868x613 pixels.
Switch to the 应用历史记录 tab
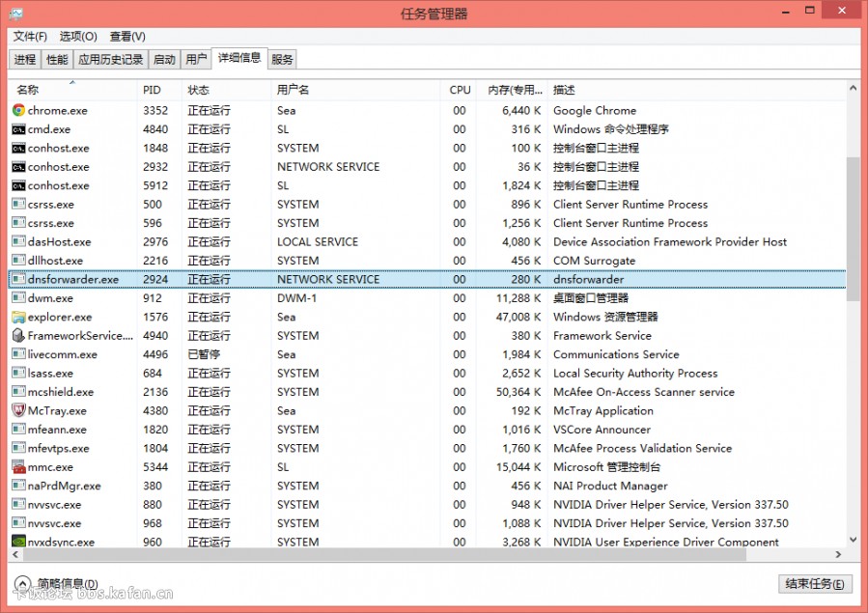pyautogui.click(x=111, y=59)
